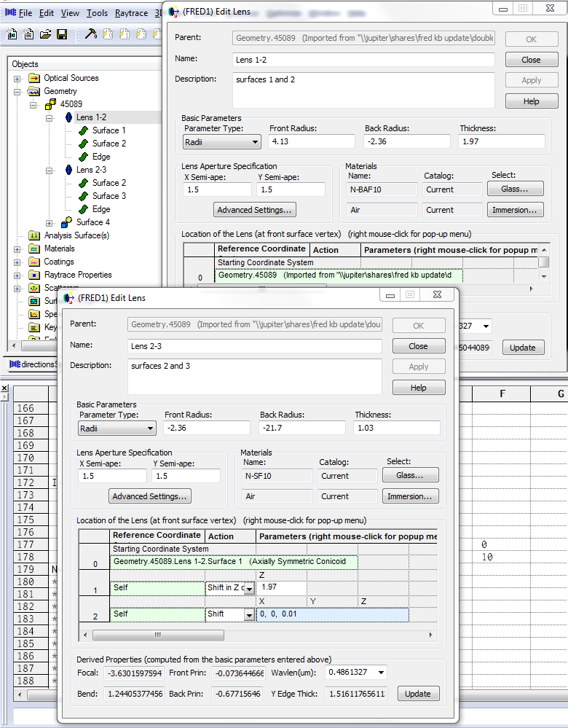
Task: Open Advanced Settings in Lens 2-3 dialog
Action: pos(149,496)
